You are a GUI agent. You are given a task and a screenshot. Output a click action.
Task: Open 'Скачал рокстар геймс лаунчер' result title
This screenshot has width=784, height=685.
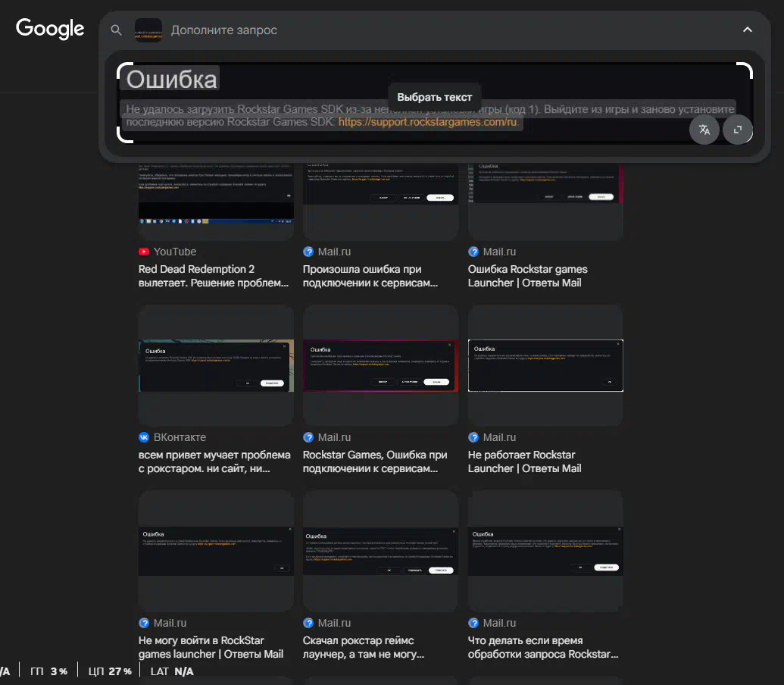tap(364, 648)
